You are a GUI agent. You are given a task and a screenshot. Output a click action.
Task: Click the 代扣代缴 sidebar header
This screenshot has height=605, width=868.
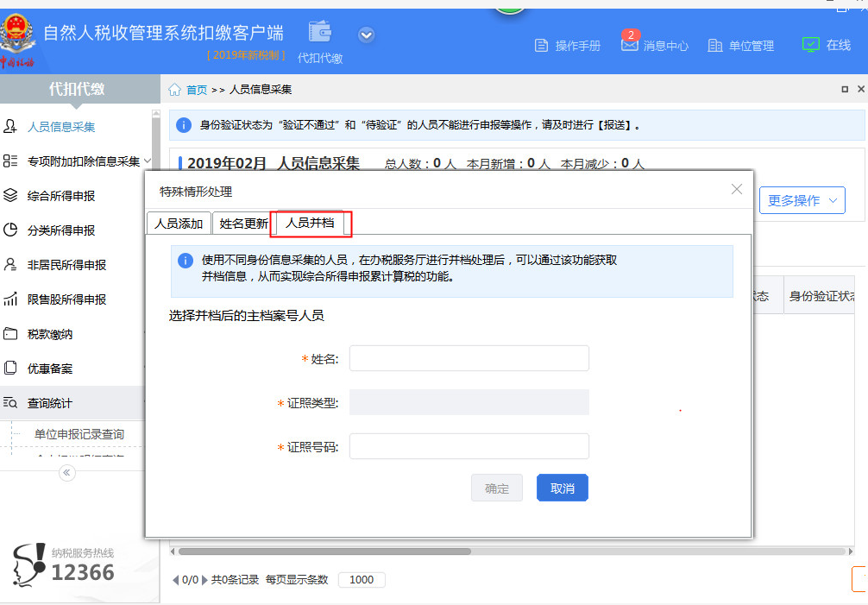[x=77, y=89]
